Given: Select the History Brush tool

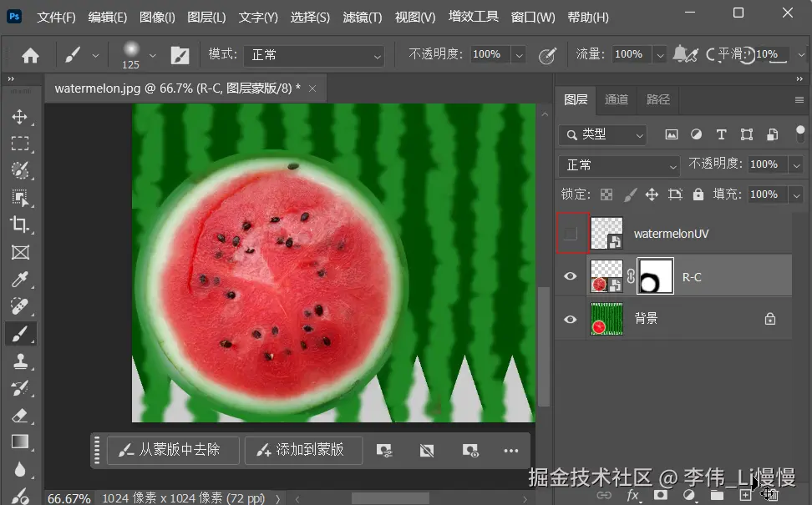Looking at the screenshot, I should click(20, 388).
